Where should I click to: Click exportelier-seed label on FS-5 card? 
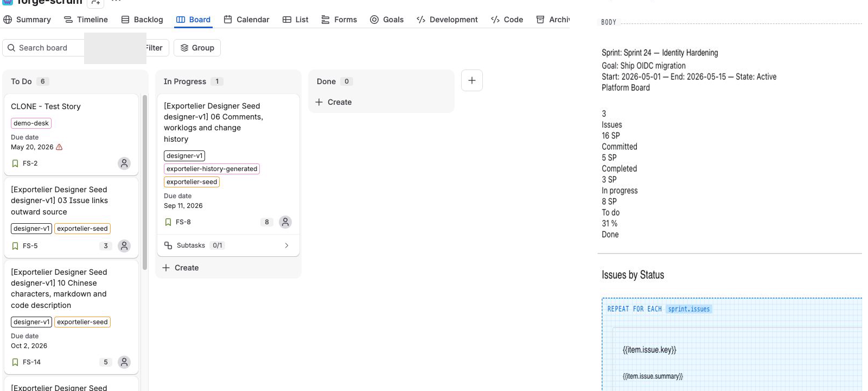click(82, 229)
